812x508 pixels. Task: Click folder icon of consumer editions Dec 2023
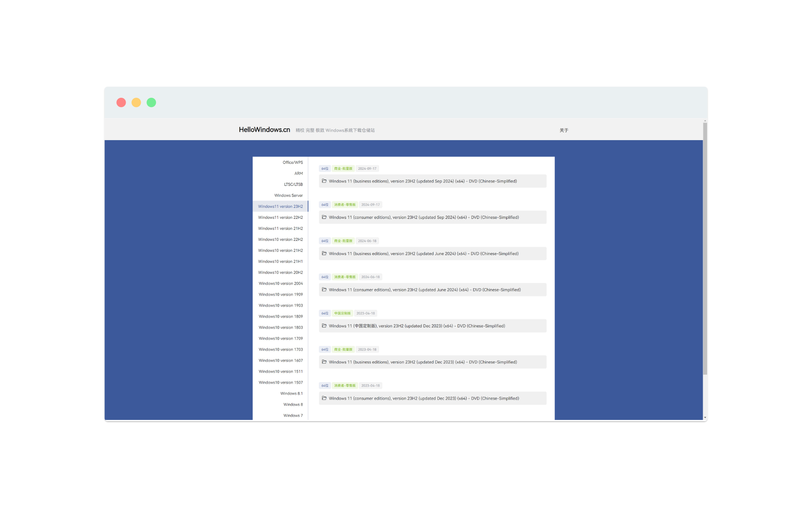pyautogui.click(x=324, y=398)
